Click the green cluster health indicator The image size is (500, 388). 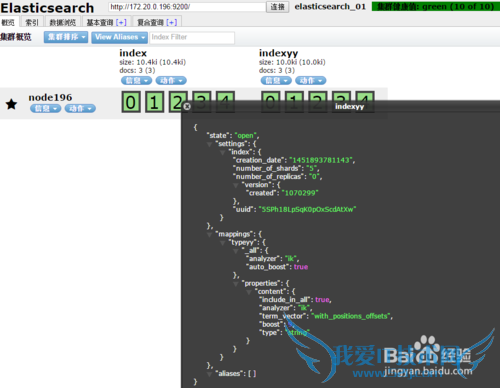tap(436, 7)
